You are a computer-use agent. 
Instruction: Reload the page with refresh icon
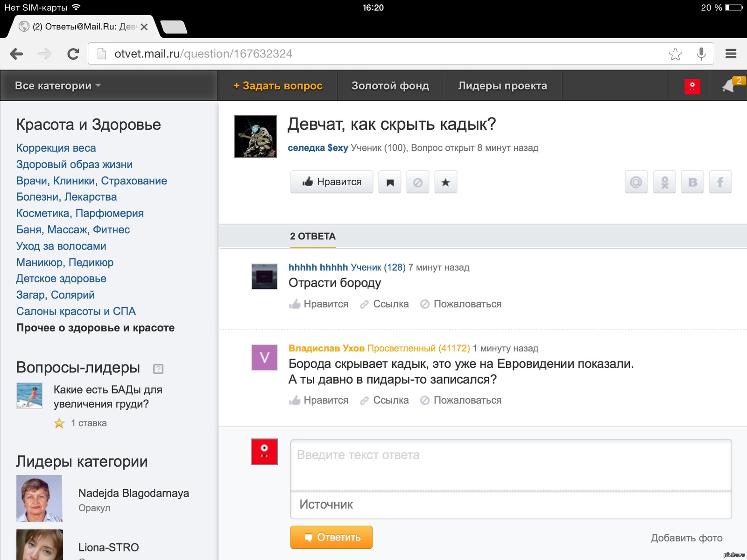coord(73,54)
